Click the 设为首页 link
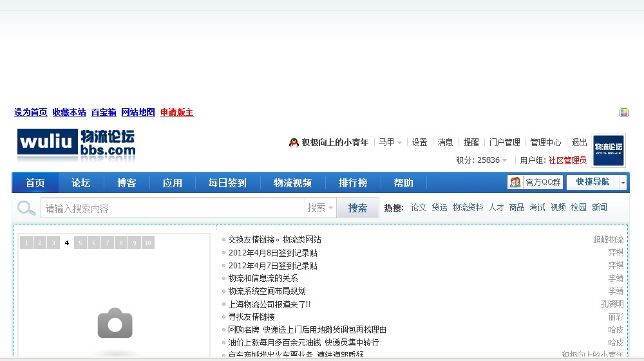Screen dimensions: 644x361 tap(31, 113)
